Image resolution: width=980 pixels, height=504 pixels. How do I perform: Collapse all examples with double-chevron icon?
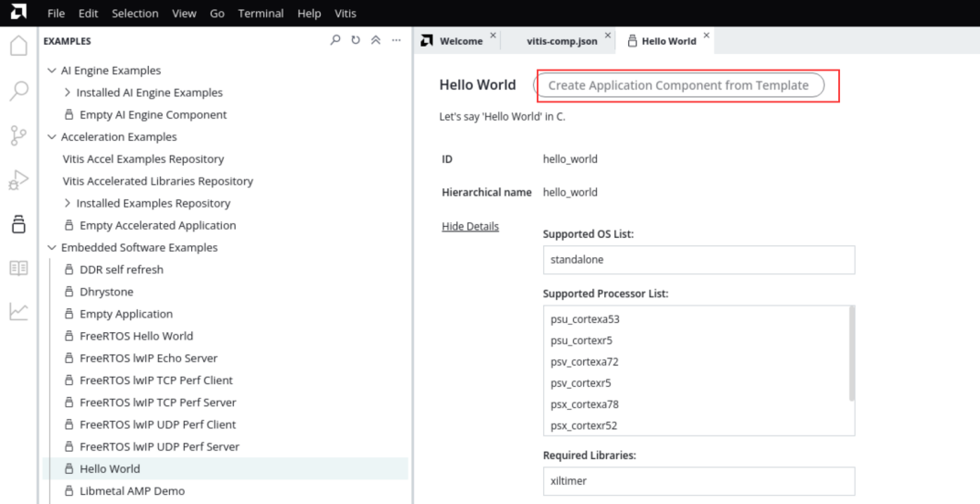376,40
